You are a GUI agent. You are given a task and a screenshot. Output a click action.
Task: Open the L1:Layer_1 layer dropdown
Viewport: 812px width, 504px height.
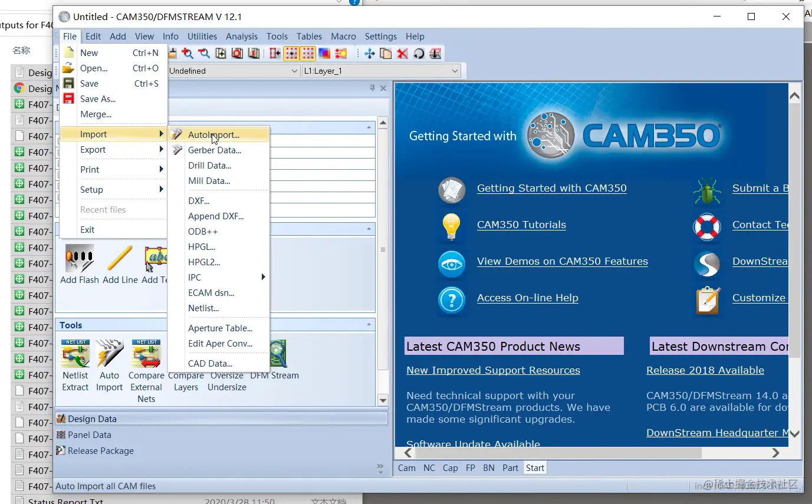tap(381, 71)
